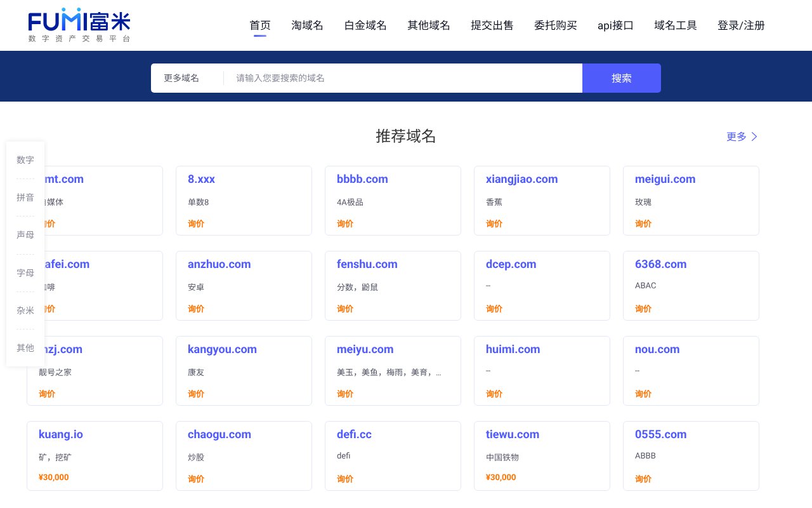This screenshot has width=812, height=508.
Task: Click 询价 on the bbbb.com card
Action: [345, 224]
